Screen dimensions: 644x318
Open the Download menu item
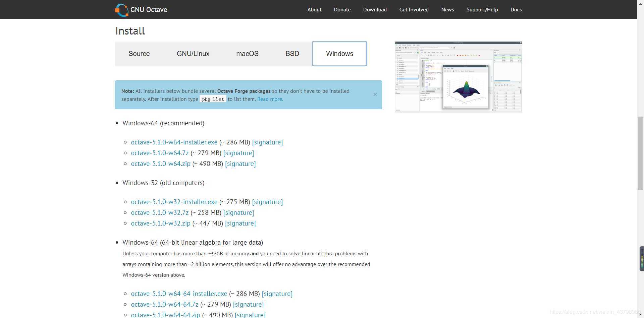375,9
